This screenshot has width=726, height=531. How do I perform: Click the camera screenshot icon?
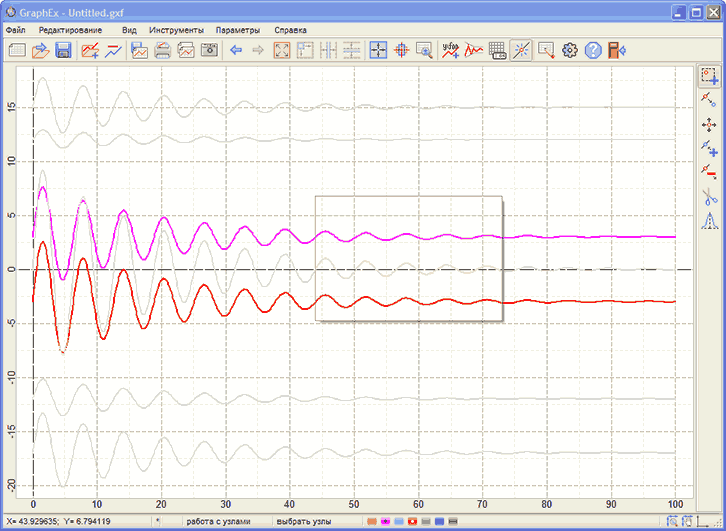(209, 50)
